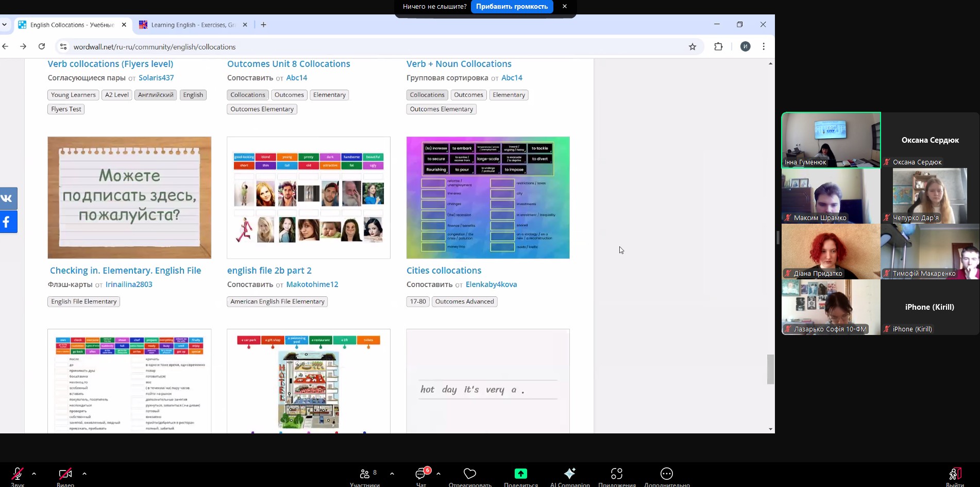Expand chat options arrow
Viewport: 980px width, 487px height.
438,474
